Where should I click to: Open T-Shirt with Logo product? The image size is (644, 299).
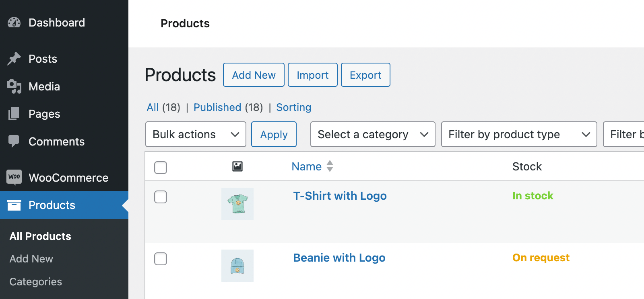pos(340,196)
